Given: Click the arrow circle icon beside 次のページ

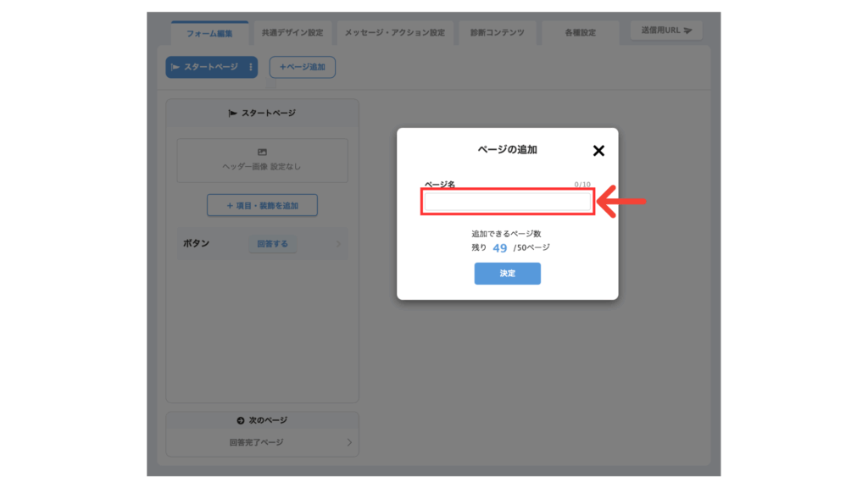Looking at the screenshot, I should coord(240,421).
